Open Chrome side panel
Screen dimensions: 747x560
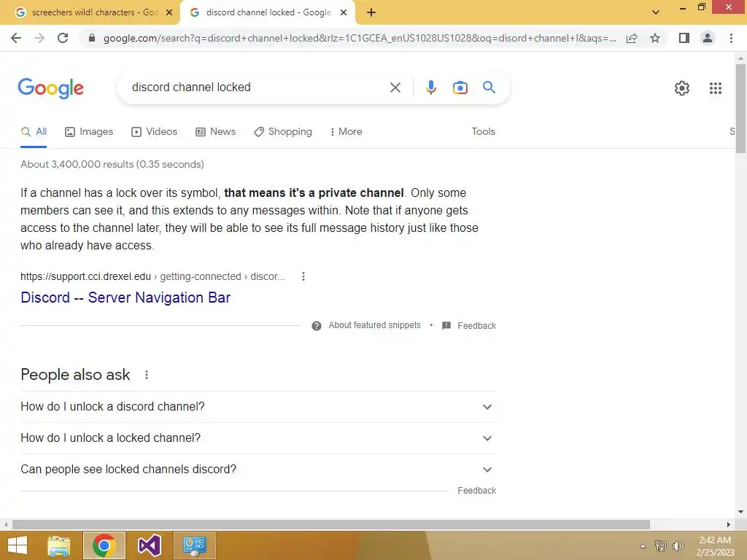point(684,38)
